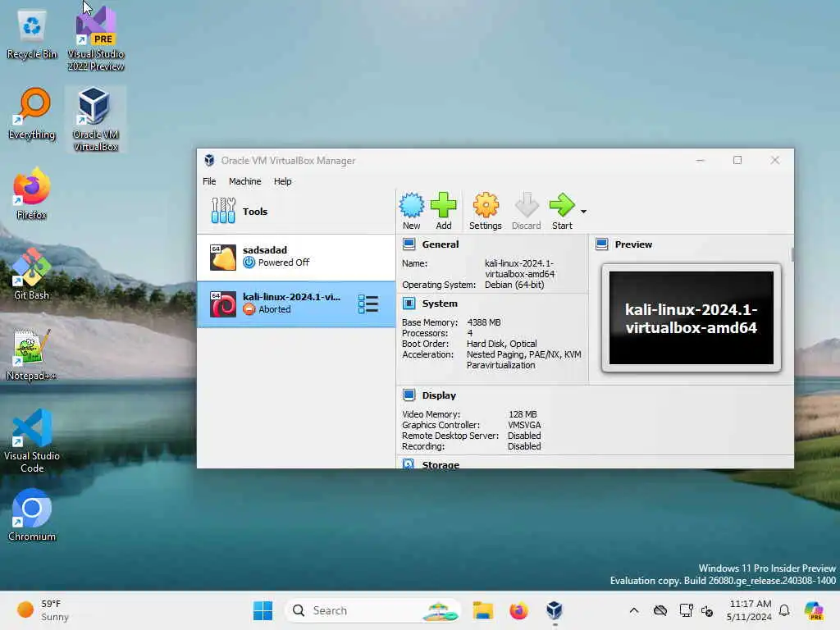The image size is (840, 630).
Task: Click the New virtual machine toolbar icon
Action: point(412,211)
